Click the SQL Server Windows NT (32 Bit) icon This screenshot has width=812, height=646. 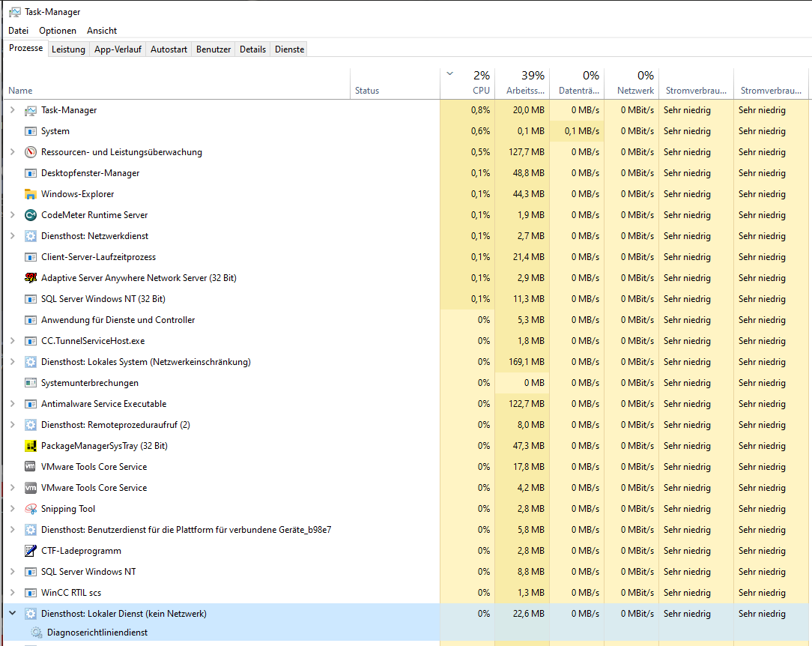click(31, 299)
